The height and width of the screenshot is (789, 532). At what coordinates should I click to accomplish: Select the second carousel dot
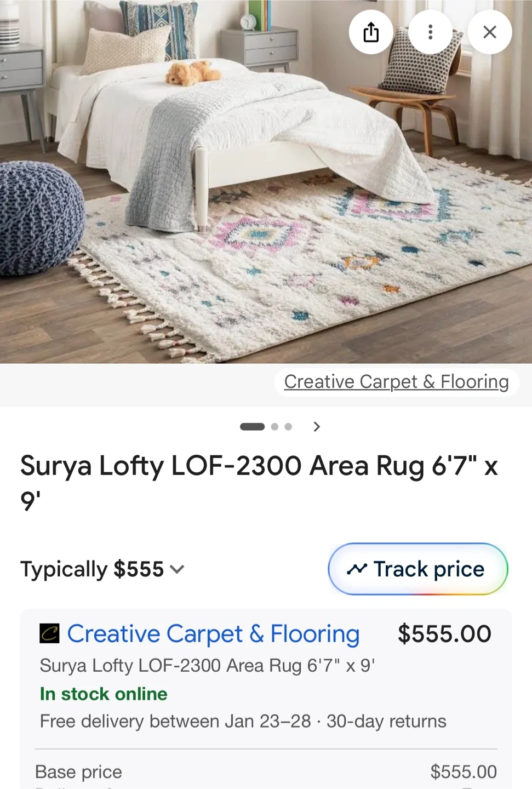tap(274, 427)
